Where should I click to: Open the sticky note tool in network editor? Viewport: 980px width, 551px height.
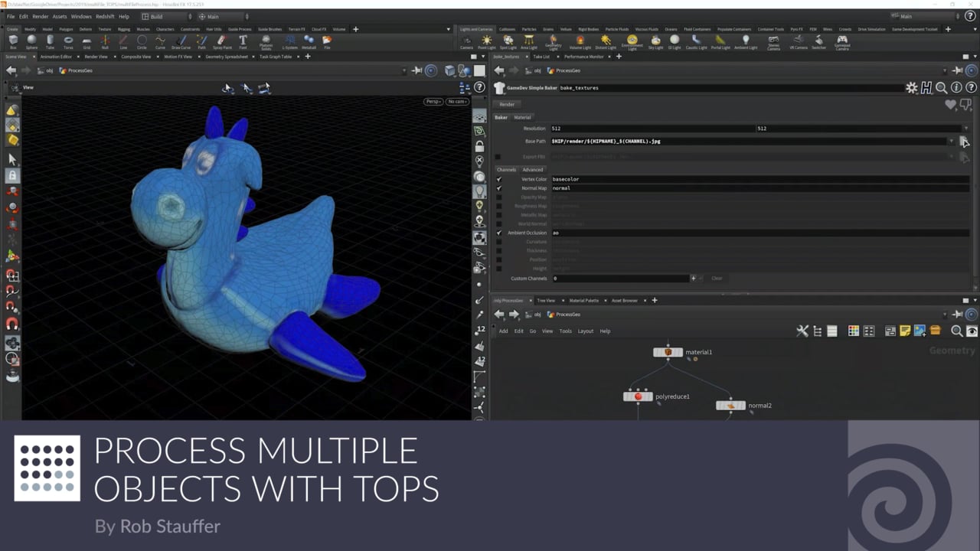[905, 331]
